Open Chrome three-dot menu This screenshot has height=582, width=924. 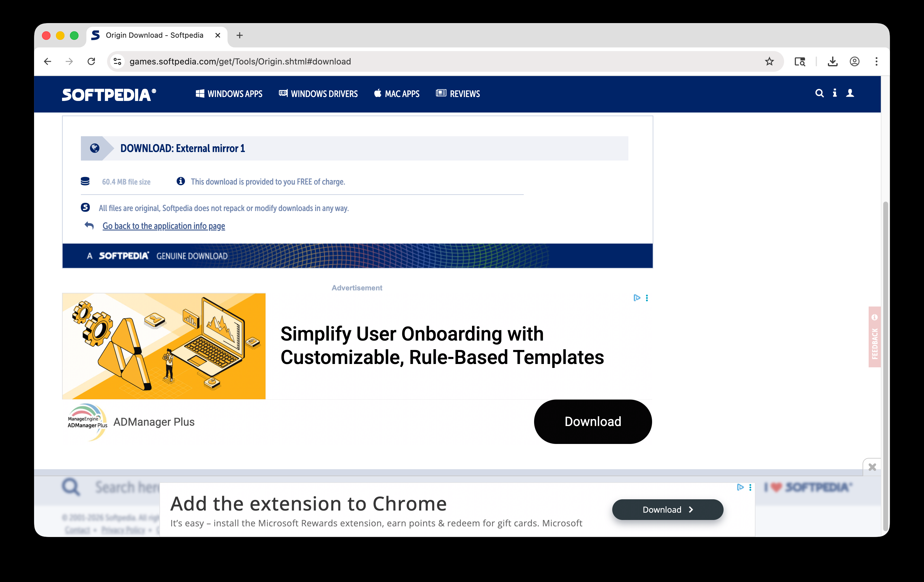tap(877, 61)
